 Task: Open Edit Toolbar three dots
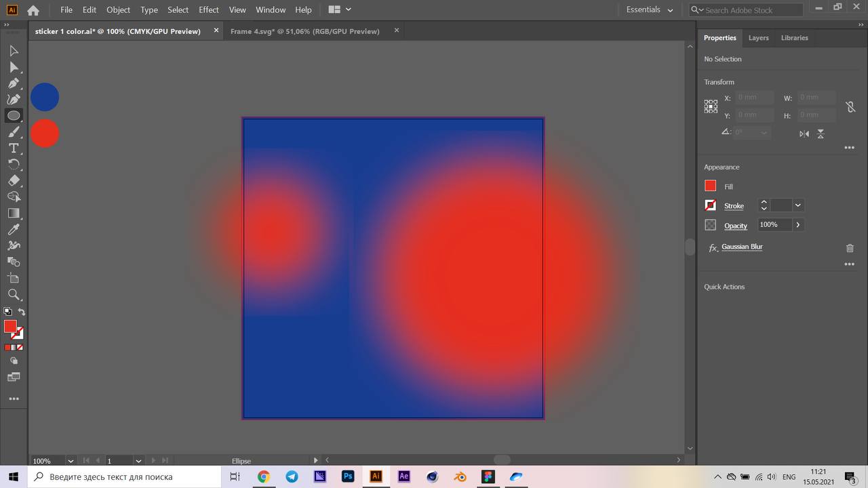14,399
